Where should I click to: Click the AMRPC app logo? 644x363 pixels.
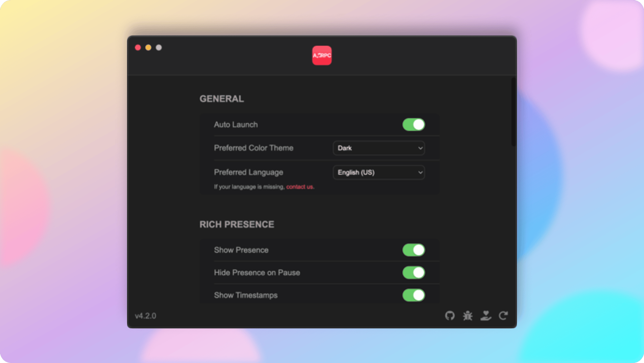322,56
